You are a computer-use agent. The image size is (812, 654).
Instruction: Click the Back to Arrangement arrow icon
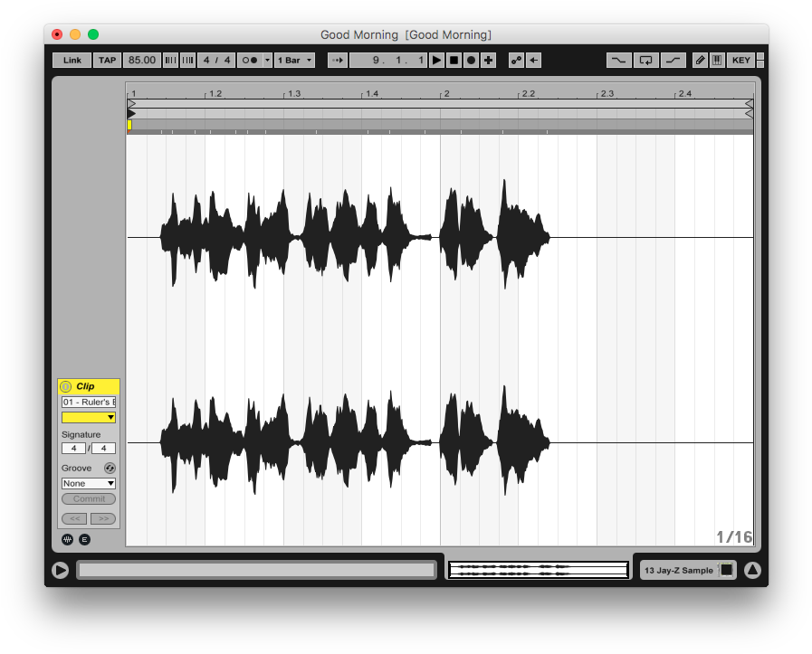[531, 60]
